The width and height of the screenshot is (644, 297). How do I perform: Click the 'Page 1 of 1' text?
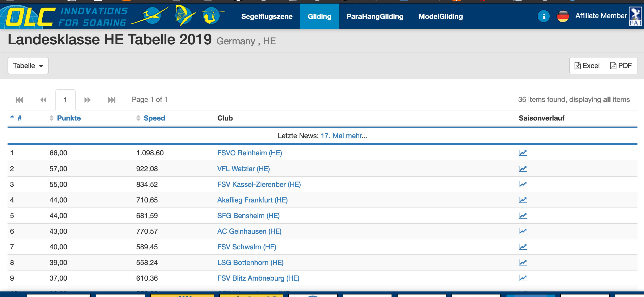150,100
